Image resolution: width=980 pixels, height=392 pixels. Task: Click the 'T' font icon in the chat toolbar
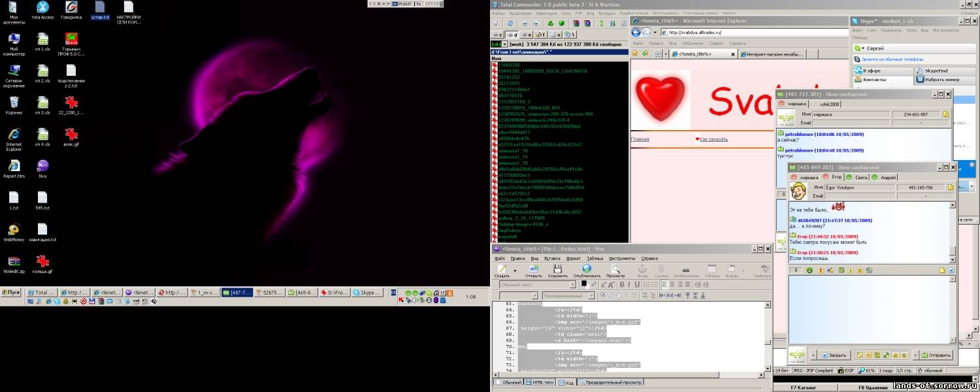click(x=823, y=270)
